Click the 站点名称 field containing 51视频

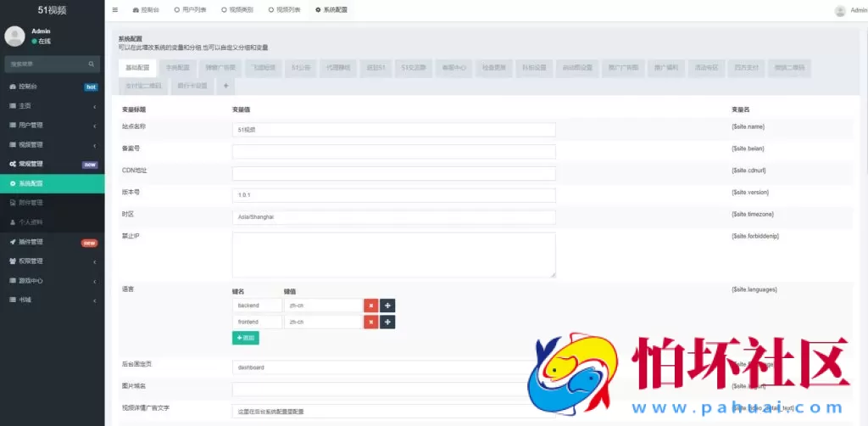[x=393, y=130]
